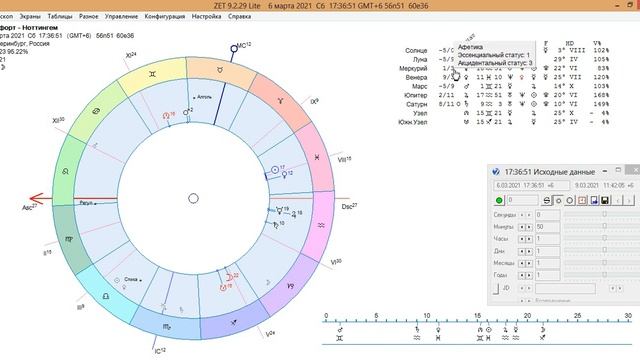Image resolution: width=640 pixels, height=360 pixels.
Task: Open the Управление menu
Action: pyautogui.click(x=121, y=16)
